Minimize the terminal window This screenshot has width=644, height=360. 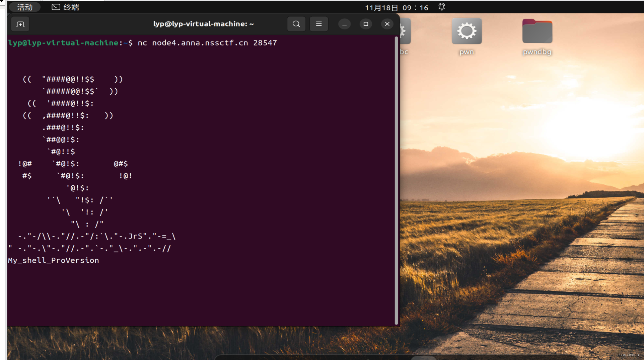(344, 24)
